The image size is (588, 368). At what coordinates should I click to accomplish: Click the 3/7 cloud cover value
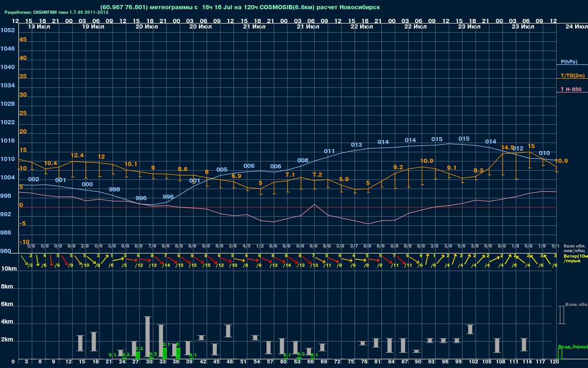tap(354, 246)
